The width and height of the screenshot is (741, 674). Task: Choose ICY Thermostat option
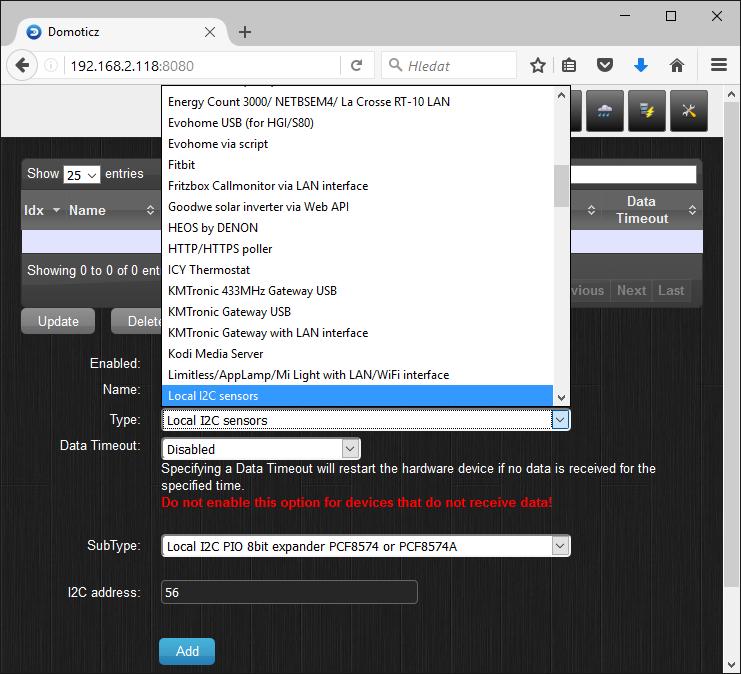pyautogui.click(x=357, y=270)
